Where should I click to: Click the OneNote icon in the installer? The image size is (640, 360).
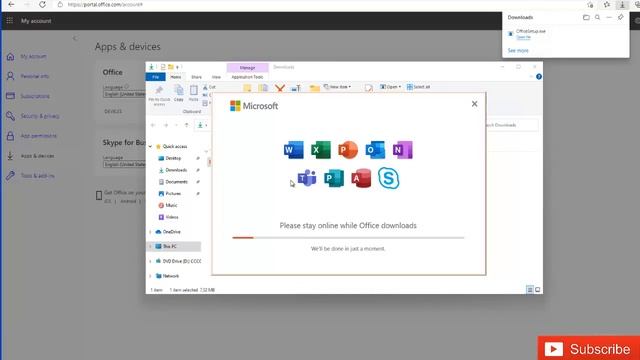pos(402,150)
